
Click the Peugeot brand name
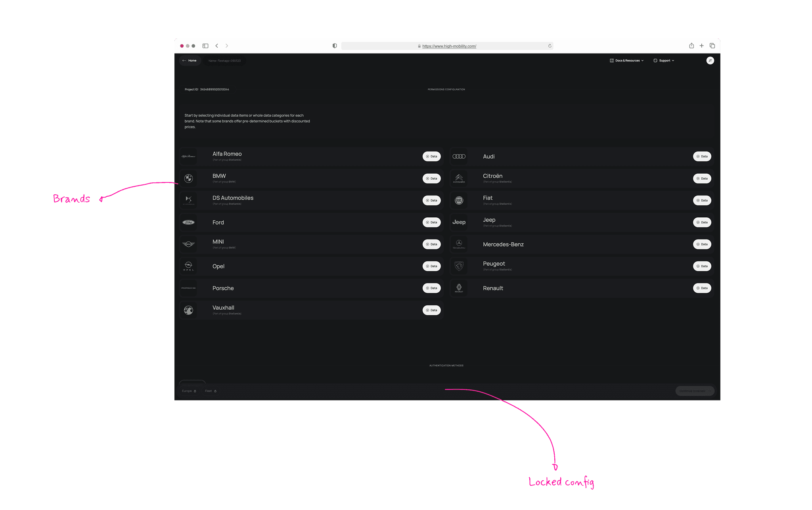point(494,264)
